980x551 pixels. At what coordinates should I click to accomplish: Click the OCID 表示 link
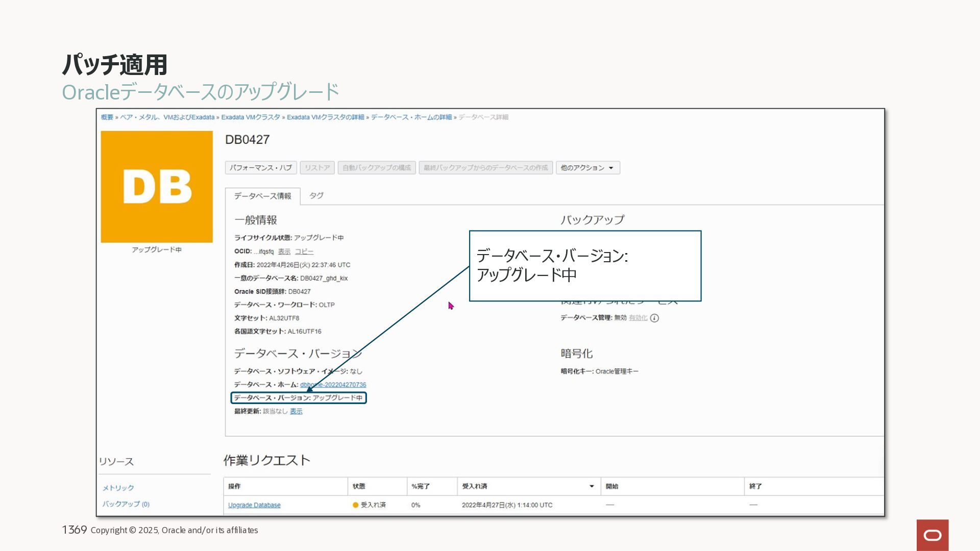pos(284,252)
